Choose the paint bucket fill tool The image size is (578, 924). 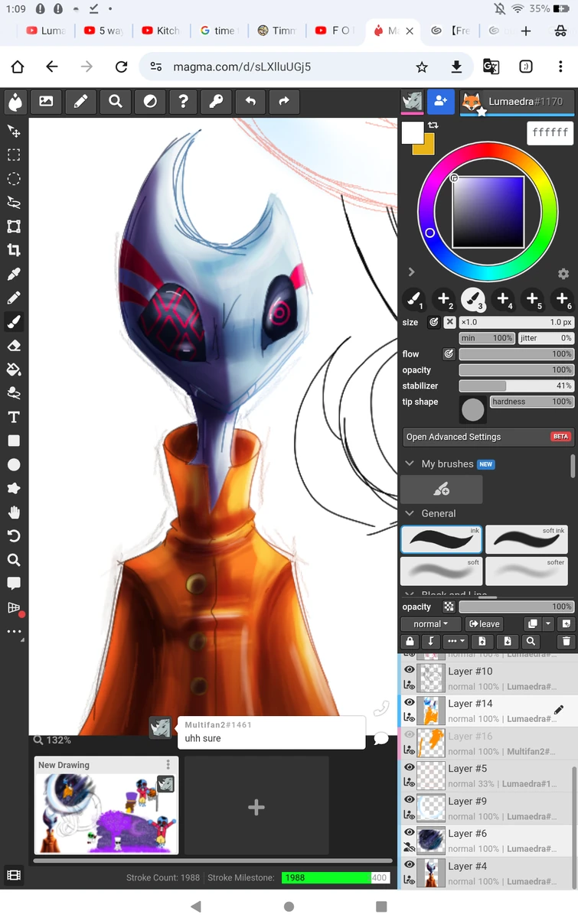coord(14,369)
